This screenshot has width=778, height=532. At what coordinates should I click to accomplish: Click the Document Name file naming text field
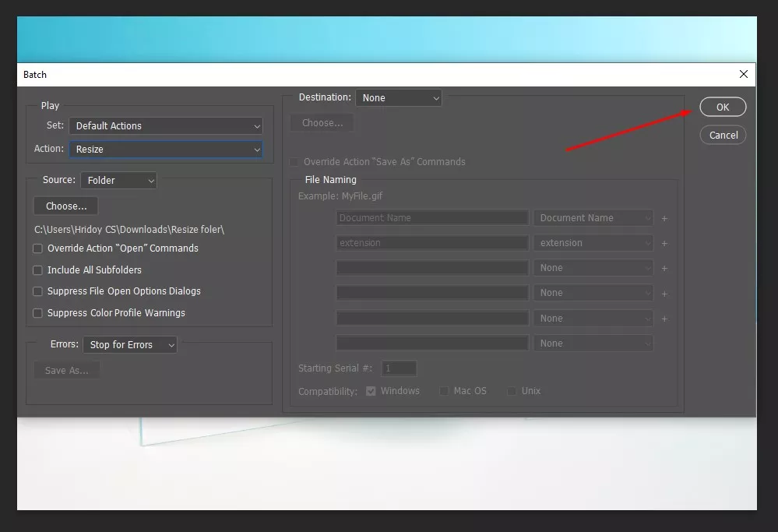click(x=432, y=218)
